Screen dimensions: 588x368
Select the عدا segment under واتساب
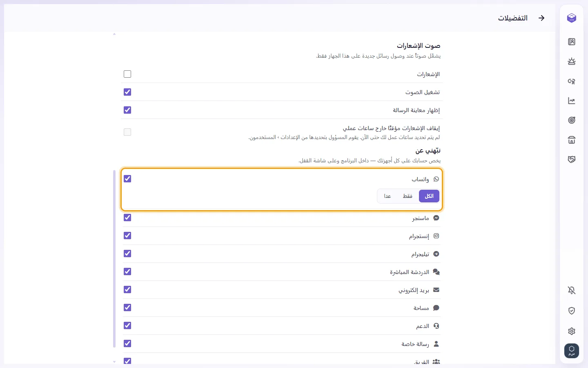pos(388,196)
